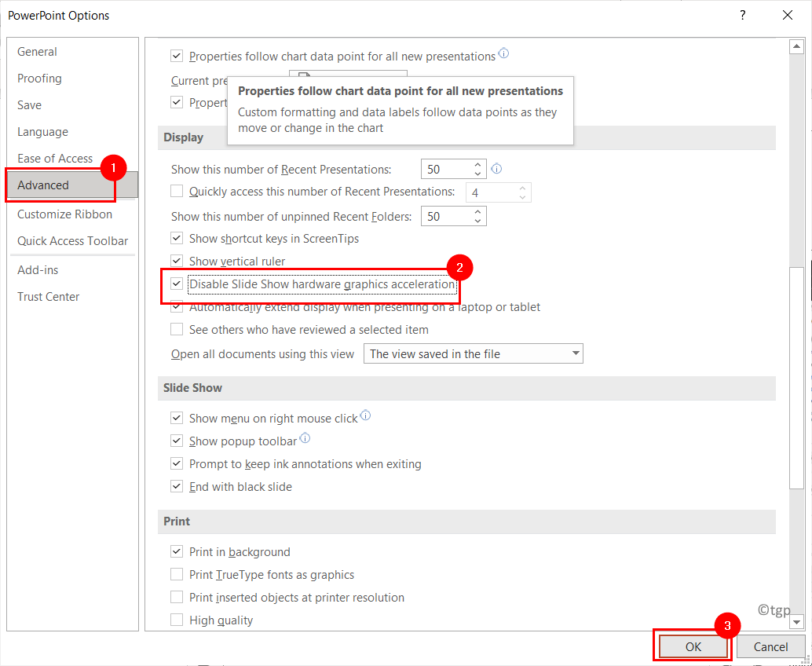
Task: Toggle Properties follow chart data point for all new presentations
Action: (177, 56)
